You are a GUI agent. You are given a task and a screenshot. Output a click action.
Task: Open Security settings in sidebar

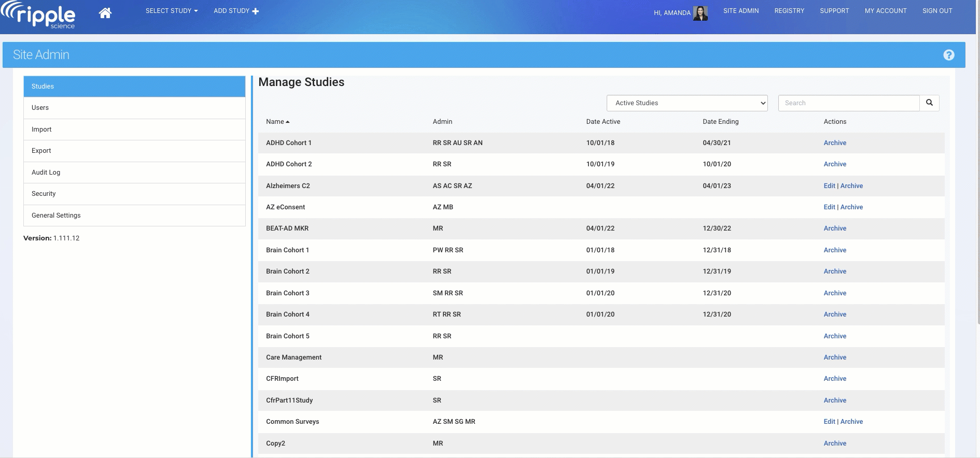[134, 194]
